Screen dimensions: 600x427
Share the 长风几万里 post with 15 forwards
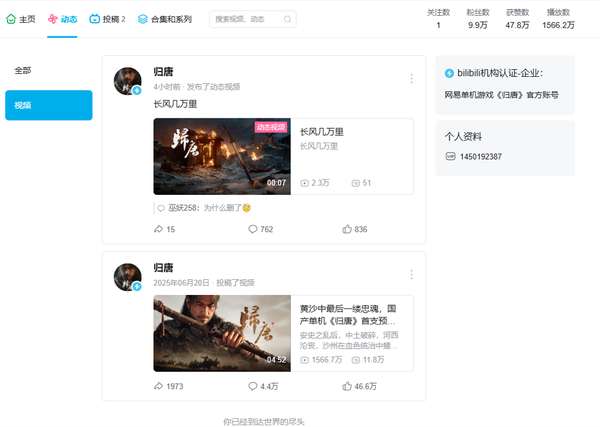click(x=164, y=229)
